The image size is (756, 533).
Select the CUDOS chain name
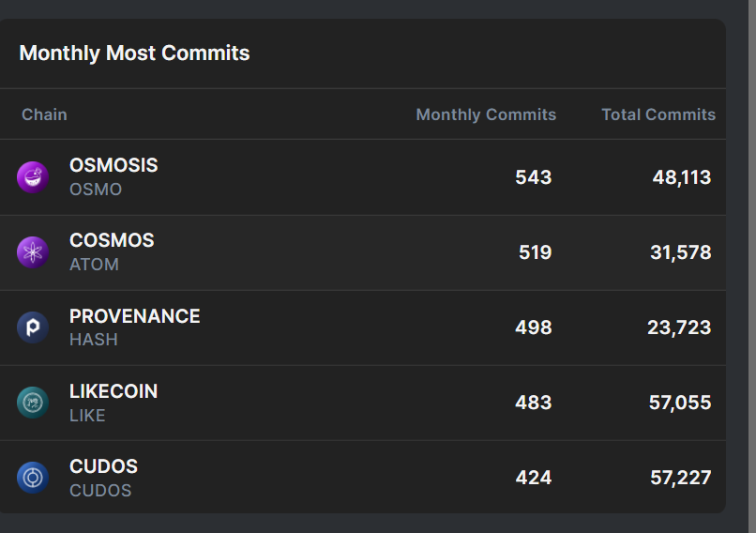tap(103, 465)
